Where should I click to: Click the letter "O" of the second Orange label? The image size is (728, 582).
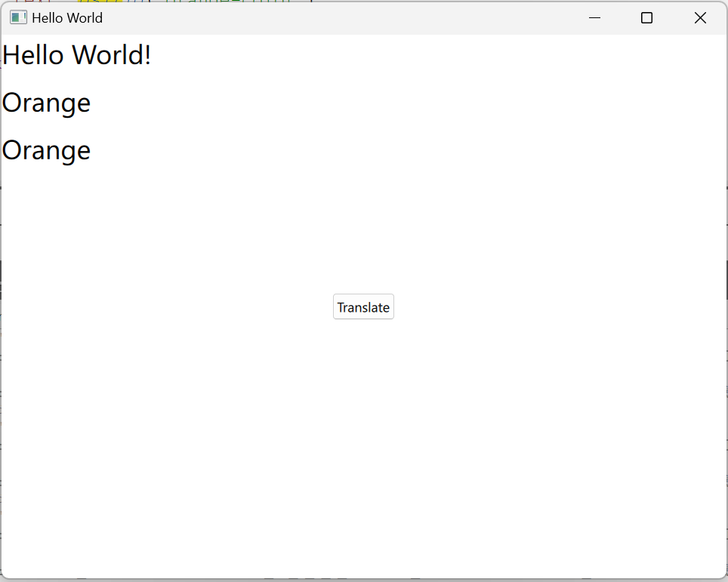(x=11, y=150)
